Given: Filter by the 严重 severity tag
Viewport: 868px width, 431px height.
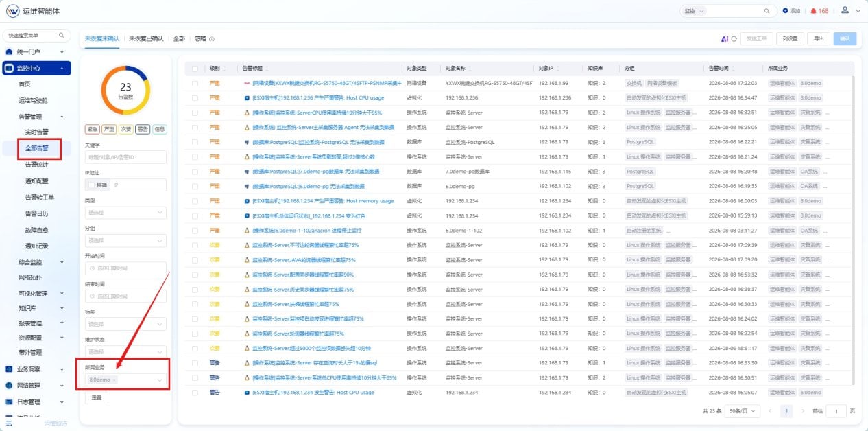Looking at the screenshot, I should tap(109, 129).
